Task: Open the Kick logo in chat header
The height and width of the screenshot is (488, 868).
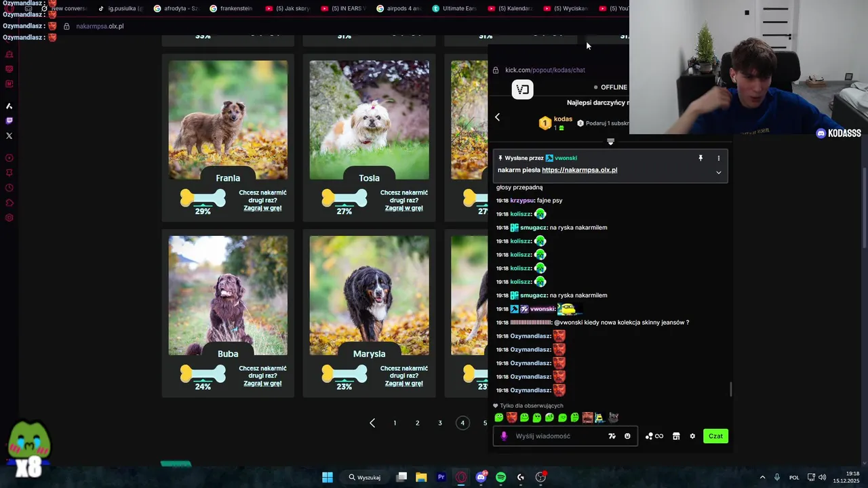Action: pyautogui.click(x=522, y=89)
